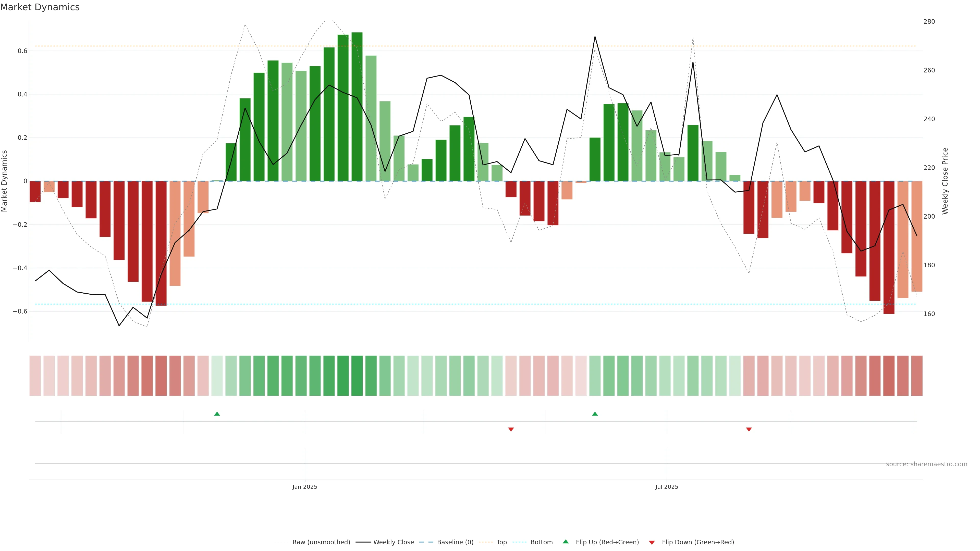980x551 pixels.
Task: Click the source: sharemaestro.com text
Action: [x=926, y=464]
